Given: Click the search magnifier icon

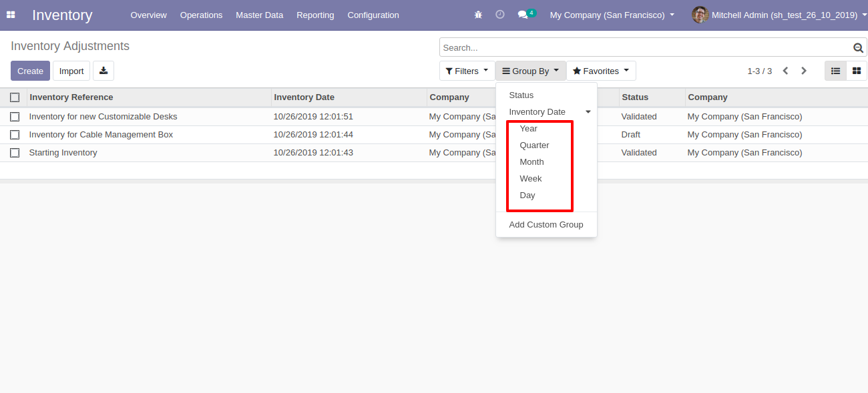Looking at the screenshot, I should [x=858, y=48].
